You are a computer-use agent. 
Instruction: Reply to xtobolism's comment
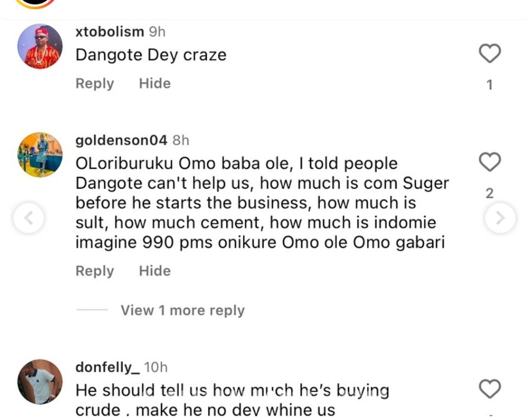coord(94,84)
